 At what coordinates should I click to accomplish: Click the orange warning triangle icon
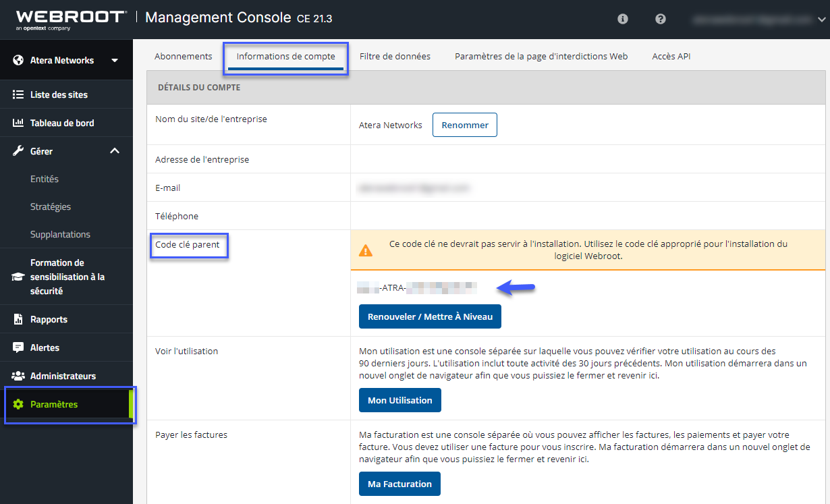click(366, 250)
